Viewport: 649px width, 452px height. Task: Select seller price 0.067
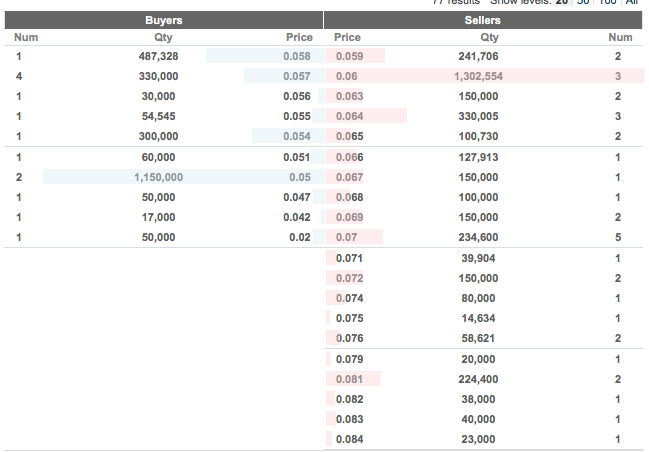[350, 177]
